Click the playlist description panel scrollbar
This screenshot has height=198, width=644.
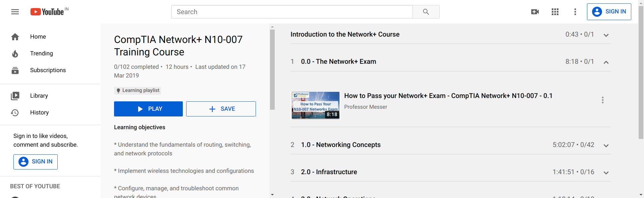coord(272,70)
